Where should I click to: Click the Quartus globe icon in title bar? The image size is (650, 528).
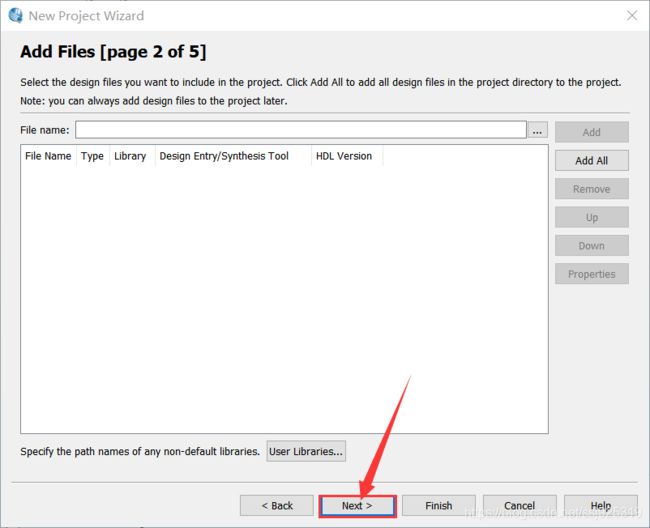point(15,15)
